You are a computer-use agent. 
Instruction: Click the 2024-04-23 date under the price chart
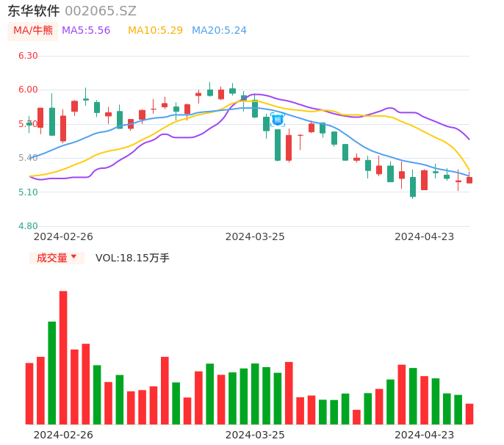coord(425,236)
